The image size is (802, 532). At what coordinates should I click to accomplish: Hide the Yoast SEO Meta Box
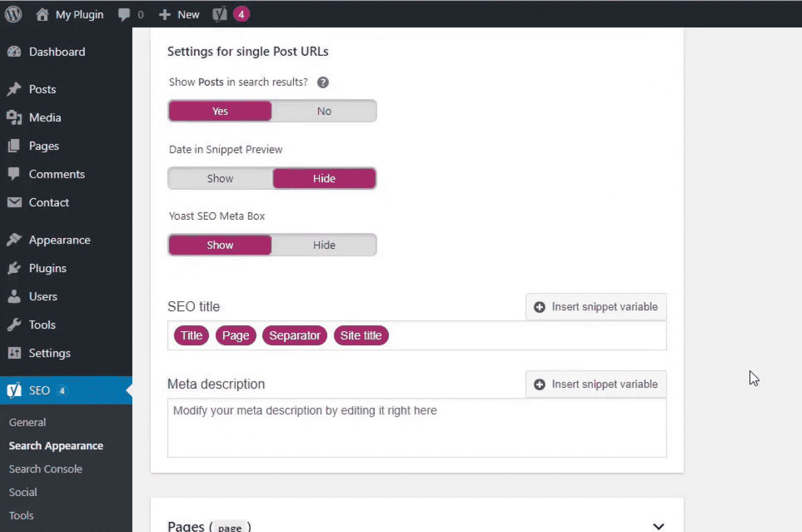[x=324, y=245]
